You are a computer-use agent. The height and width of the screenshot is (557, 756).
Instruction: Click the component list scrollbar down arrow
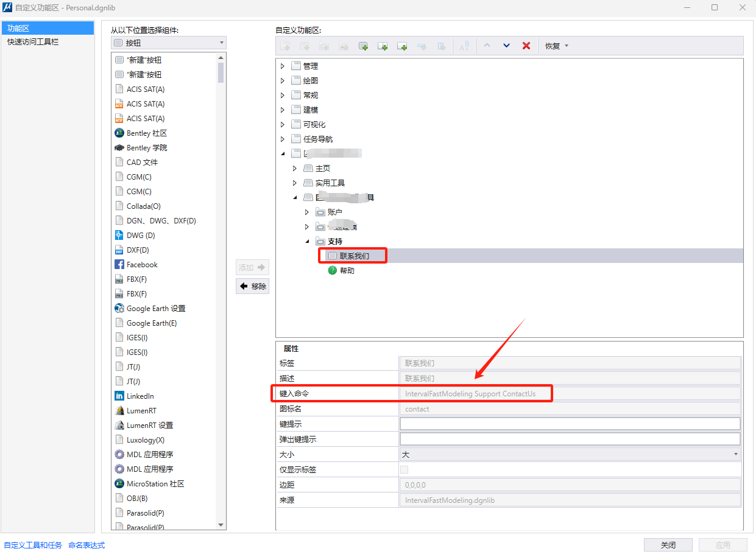point(221,525)
